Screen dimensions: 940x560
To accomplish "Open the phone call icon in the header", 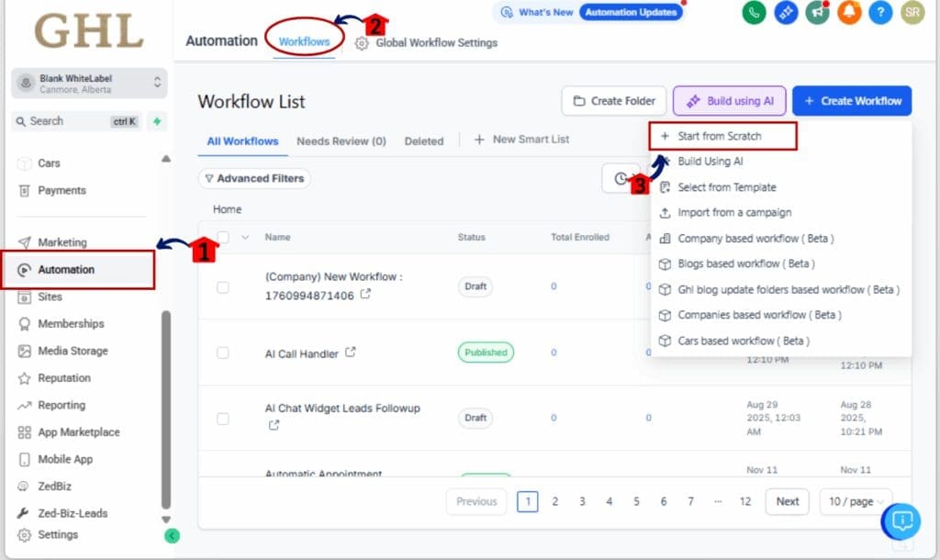I will (754, 14).
